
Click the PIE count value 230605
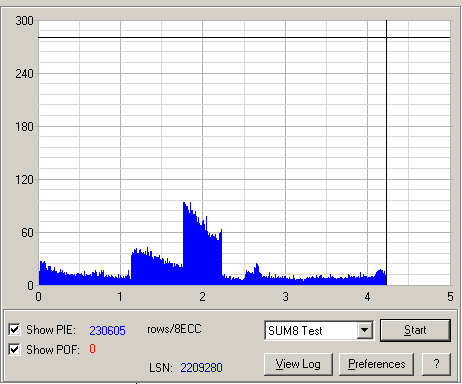pos(107,330)
